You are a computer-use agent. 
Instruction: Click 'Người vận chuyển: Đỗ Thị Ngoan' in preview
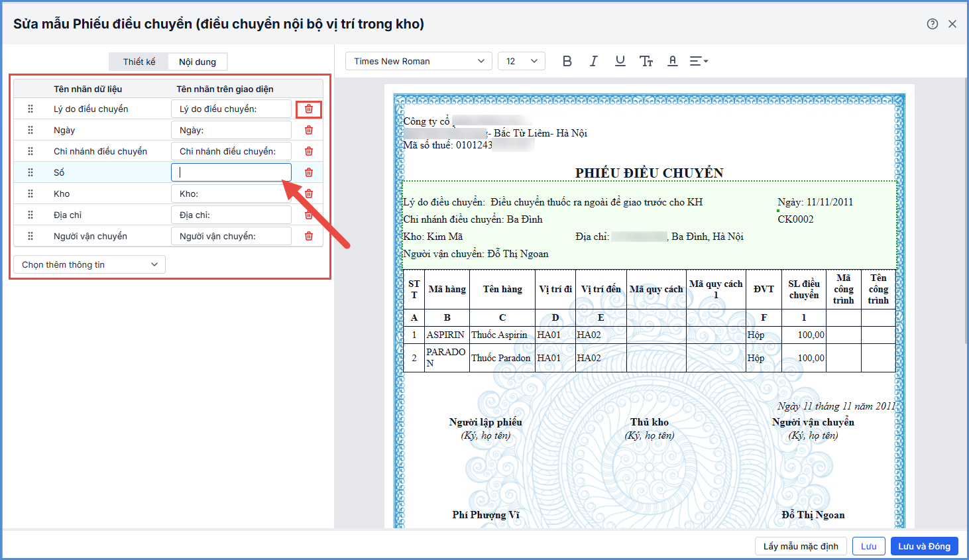click(476, 254)
